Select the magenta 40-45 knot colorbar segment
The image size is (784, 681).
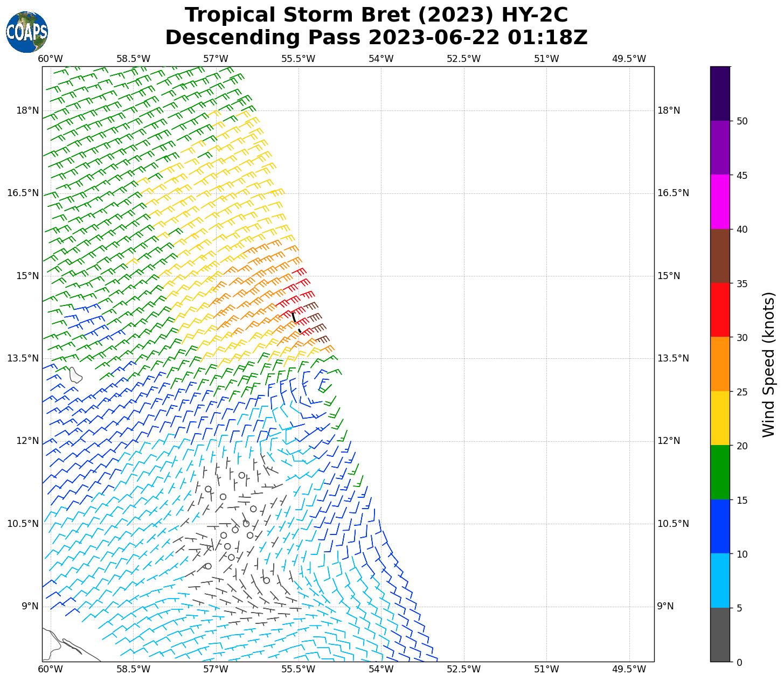tap(720, 201)
